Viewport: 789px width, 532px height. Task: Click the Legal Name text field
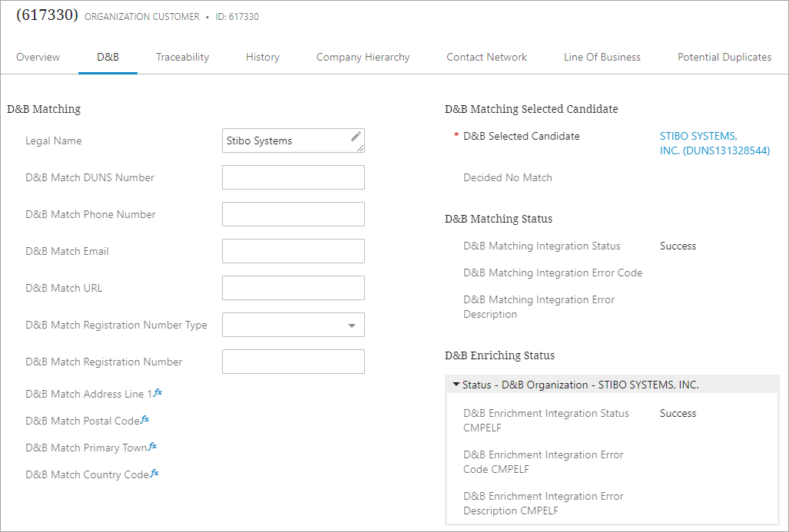(x=284, y=140)
